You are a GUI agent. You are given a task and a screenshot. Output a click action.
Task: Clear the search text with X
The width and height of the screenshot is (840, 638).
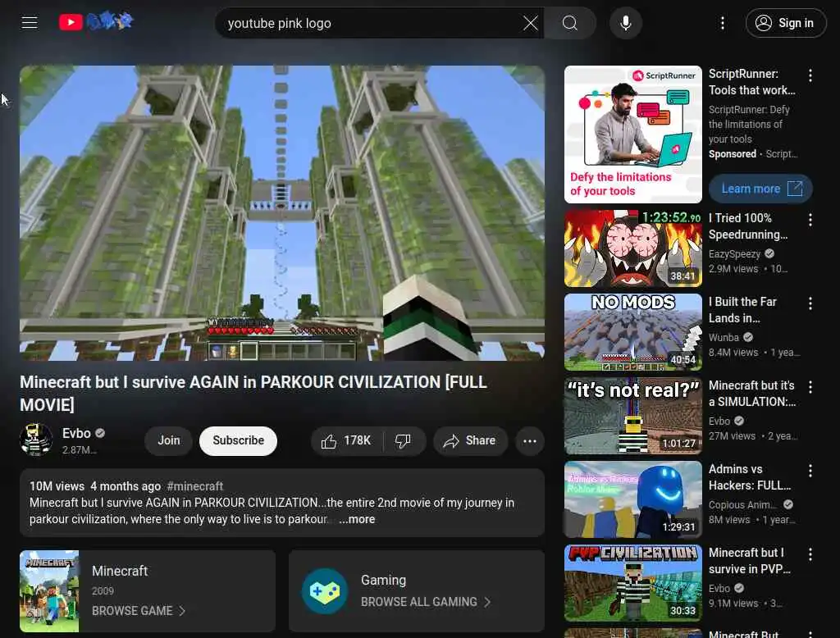click(531, 23)
